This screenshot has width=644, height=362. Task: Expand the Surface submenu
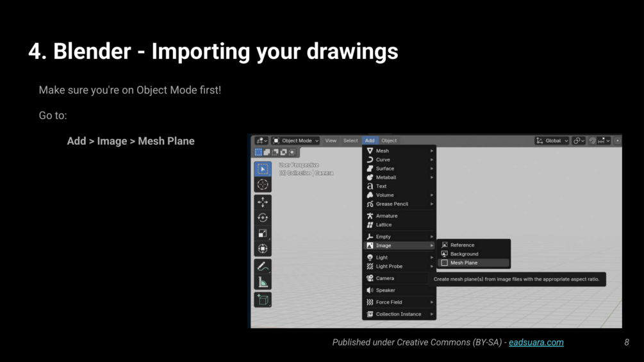[x=399, y=169]
